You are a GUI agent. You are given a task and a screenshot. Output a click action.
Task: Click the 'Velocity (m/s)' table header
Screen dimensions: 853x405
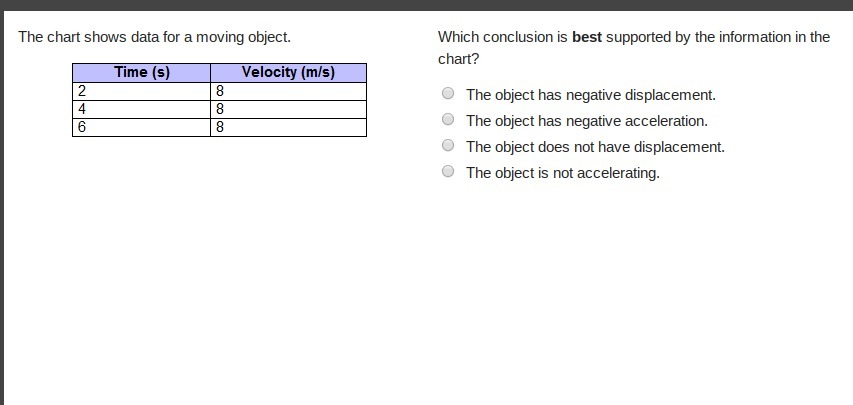click(x=288, y=72)
